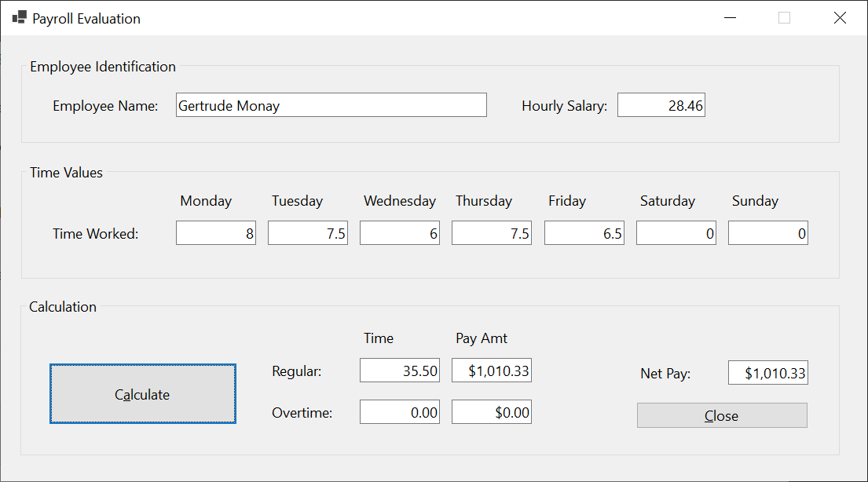Click the Thursday column heading
The width and height of the screenshot is (868, 482).
[484, 201]
